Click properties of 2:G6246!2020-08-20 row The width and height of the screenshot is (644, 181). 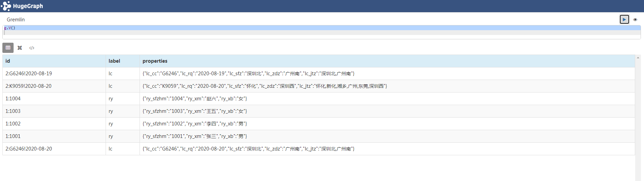[387, 149]
